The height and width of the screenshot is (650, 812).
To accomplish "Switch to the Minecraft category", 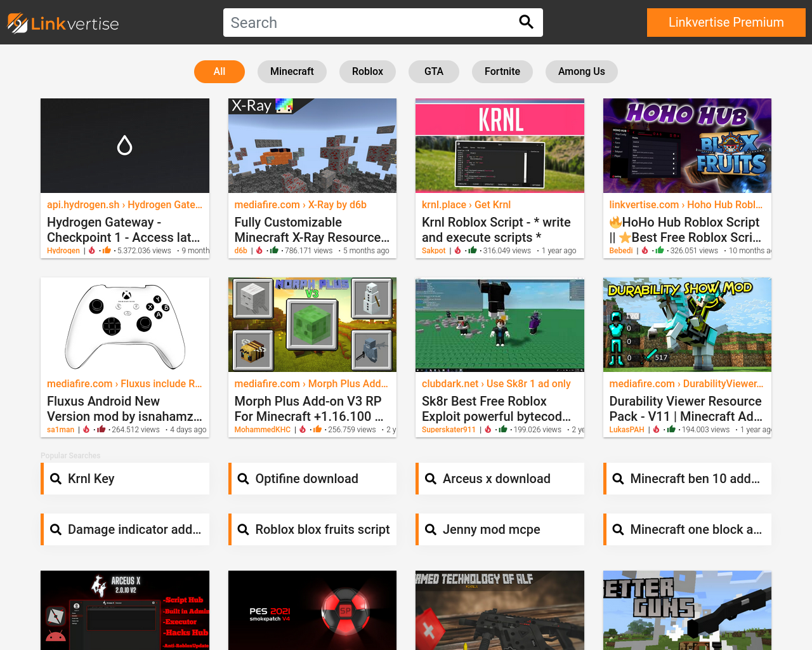I will [292, 72].
